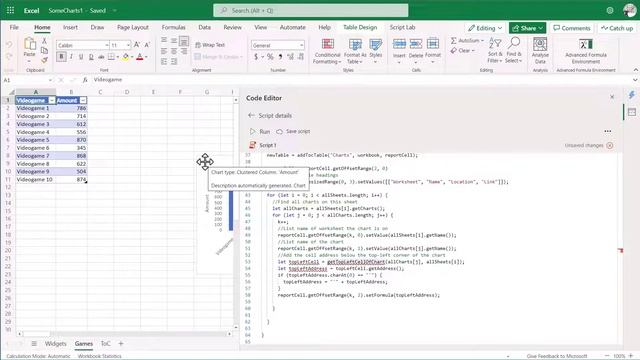Image resolution: width=640 pixels, height=360 pixels.
Task: Open Amount column filter dropdown
Action: point(83,100)
